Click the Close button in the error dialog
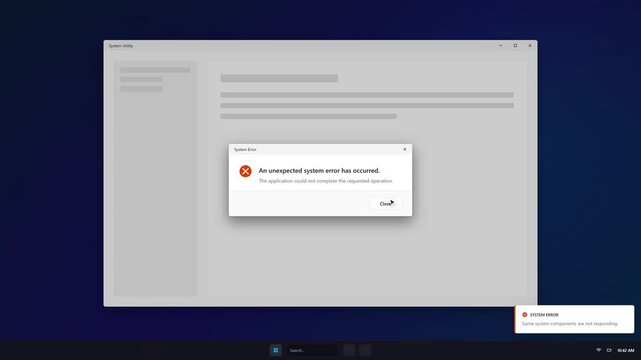 385,203
